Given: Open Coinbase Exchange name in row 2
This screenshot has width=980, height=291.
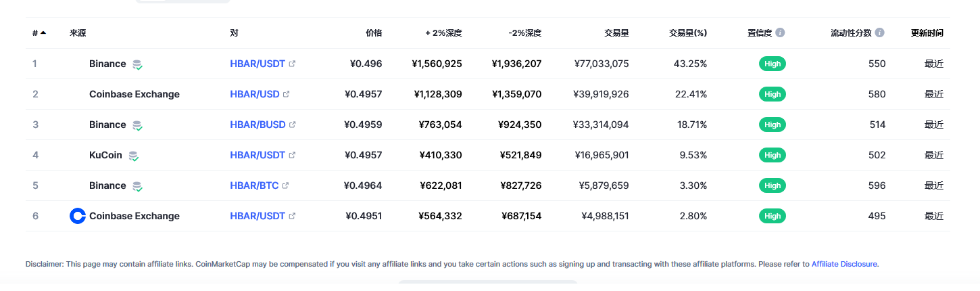Looking at the screenshot, I should point(134,94).
